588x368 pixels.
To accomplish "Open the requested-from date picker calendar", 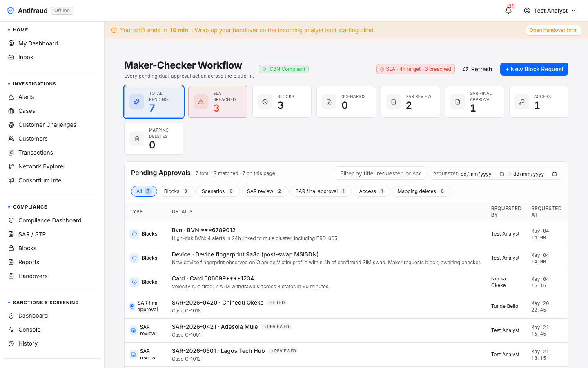I will point(502,174).
